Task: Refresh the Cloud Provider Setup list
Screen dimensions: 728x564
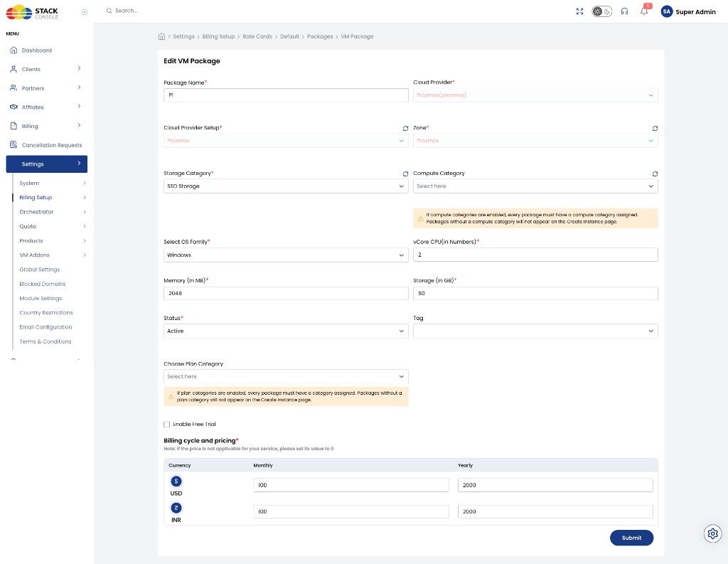Action: pos(405,128)
